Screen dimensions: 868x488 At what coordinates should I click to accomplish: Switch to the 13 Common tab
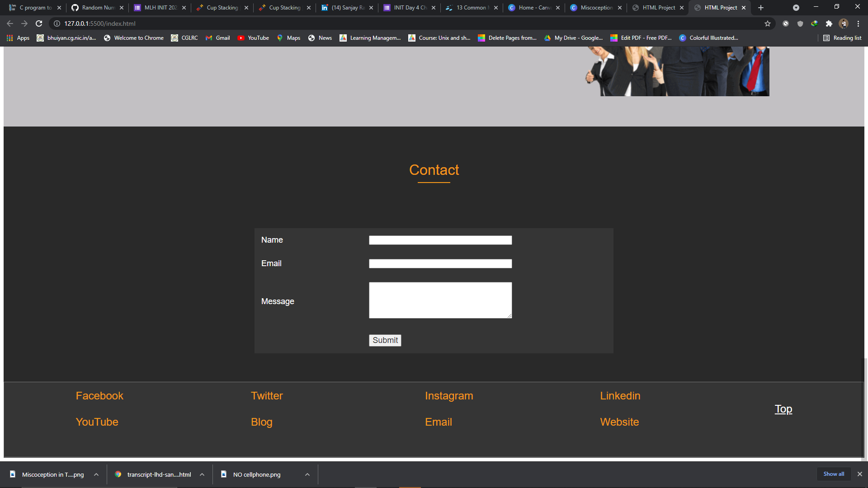point(471,8)
